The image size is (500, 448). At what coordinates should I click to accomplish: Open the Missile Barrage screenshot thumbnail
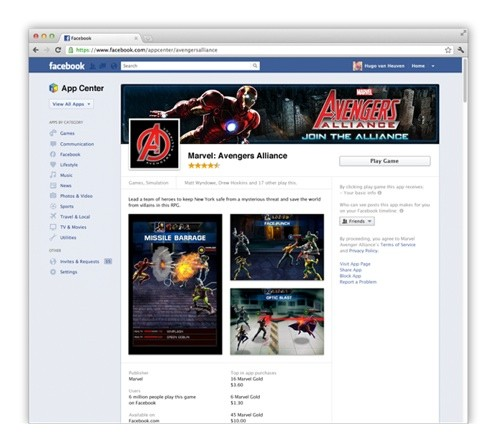point(175,284)
